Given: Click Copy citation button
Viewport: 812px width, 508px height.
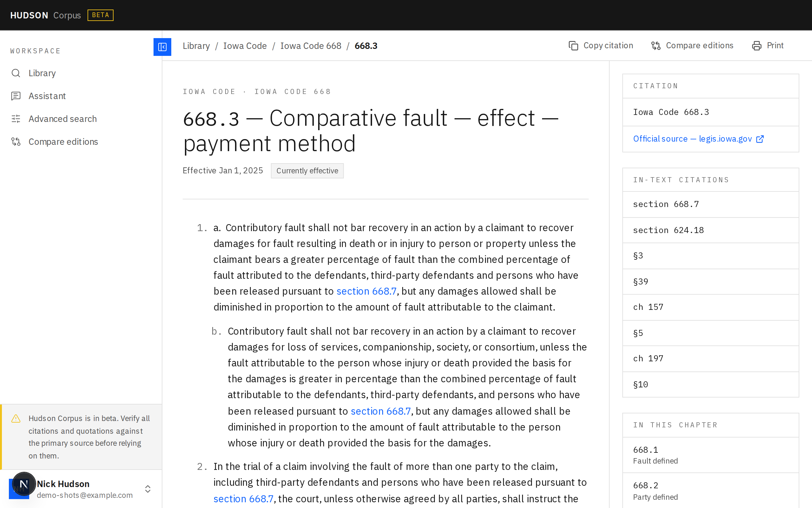Looking at the screenshot, I should tap(601, 46).
